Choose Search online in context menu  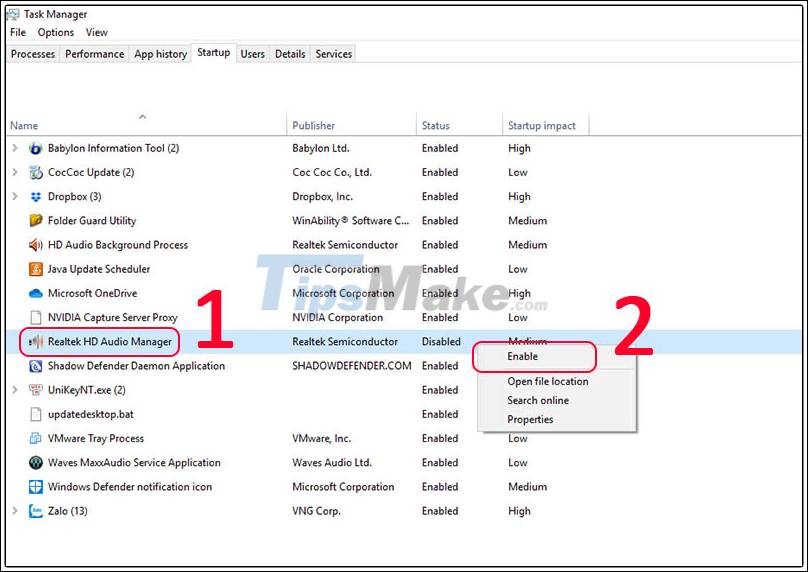pyautogui.click(x=538, y=400)
